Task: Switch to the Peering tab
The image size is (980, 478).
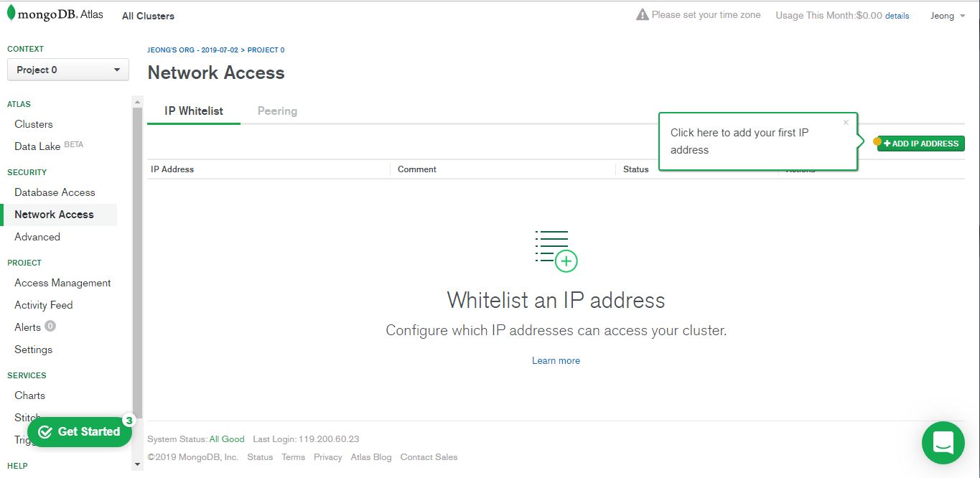Action: 277,111
